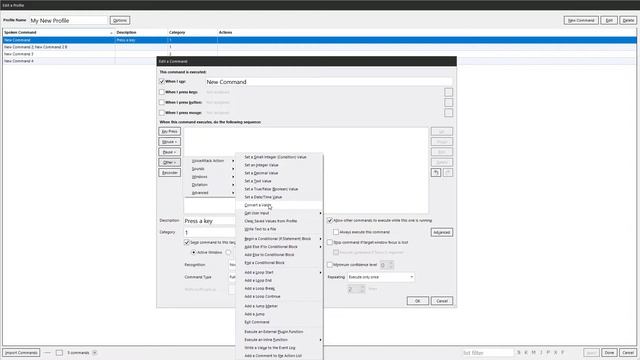Image resolution: width=640 pixels, height=360 pixels.
Task: Select 'New Command 4' row in profile list
Action: click(x=319, y=61)
